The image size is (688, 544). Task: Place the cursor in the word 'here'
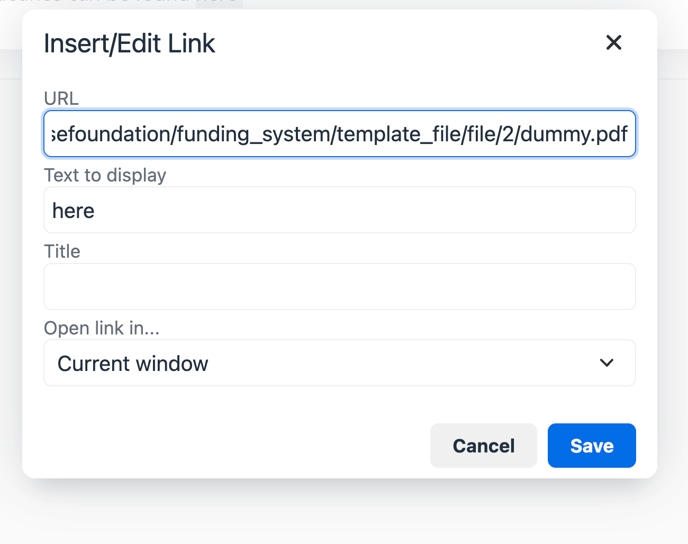pyautogui.click(x=73, y=211)
